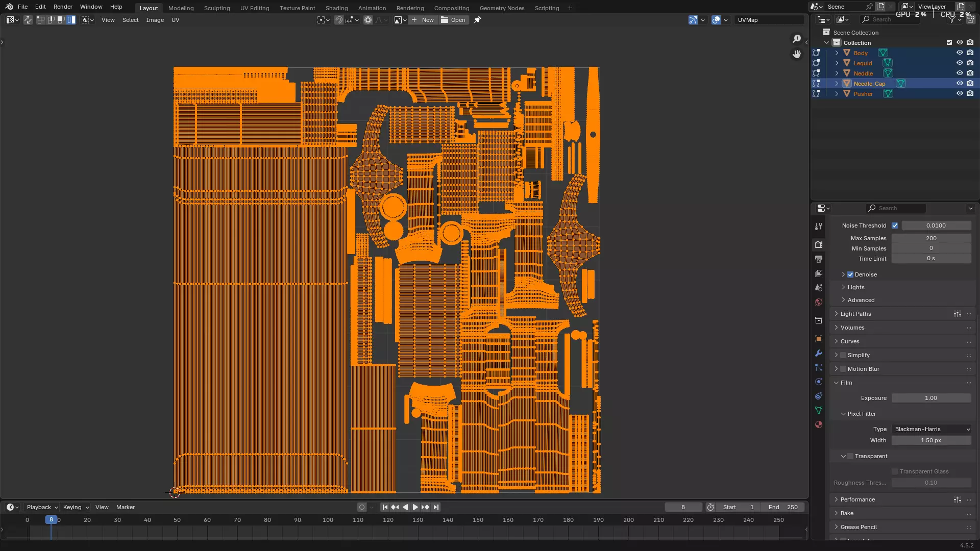Toggle the Denoise checkbox
Viewport: 980px width, 551px height.
[850, 274]
